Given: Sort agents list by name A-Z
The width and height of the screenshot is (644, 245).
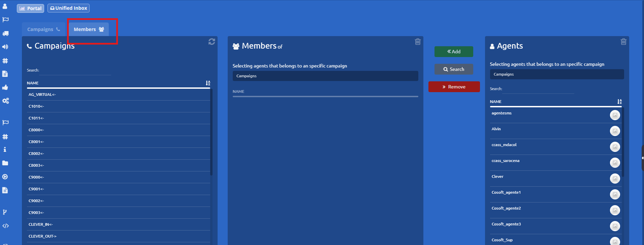Looking at the screenshot, I should tap(619, 102).
